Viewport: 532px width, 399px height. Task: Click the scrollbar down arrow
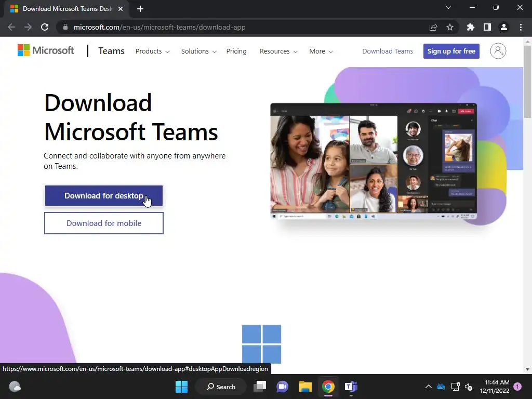(x=527, y=369)
